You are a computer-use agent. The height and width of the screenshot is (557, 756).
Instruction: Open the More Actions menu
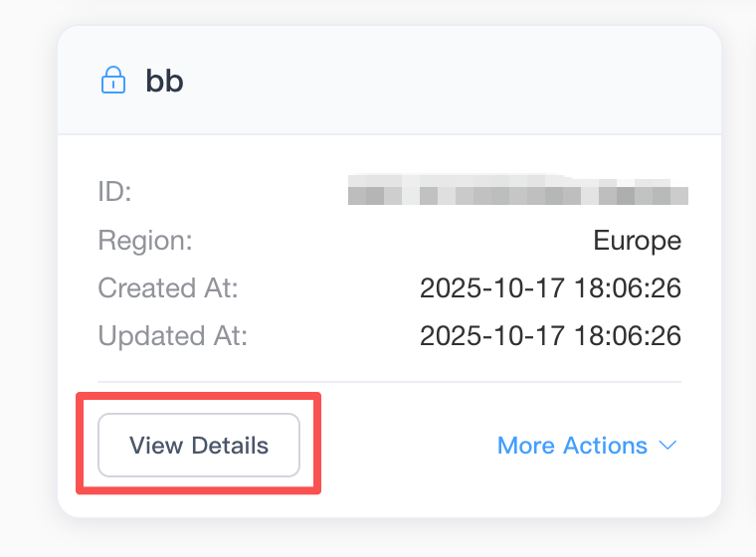(x=572, y=446)
